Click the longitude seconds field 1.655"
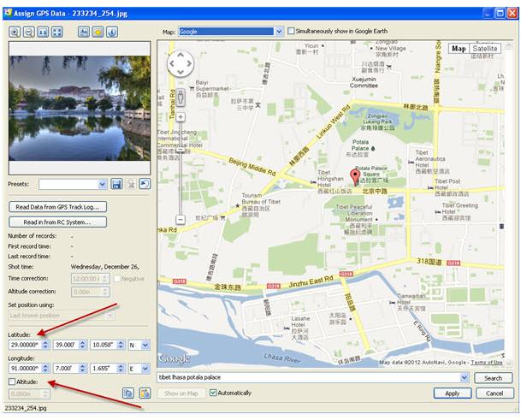 (x=104, y=369)
